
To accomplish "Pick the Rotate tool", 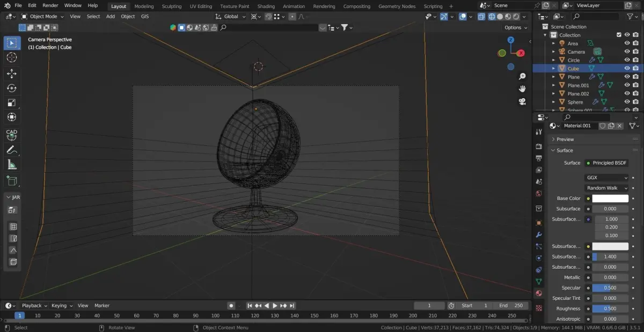I will point(12,88).
